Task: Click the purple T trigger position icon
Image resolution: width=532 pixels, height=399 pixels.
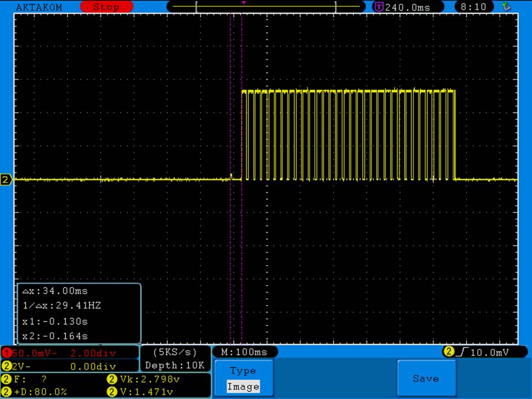Action: tap(379, 7)
